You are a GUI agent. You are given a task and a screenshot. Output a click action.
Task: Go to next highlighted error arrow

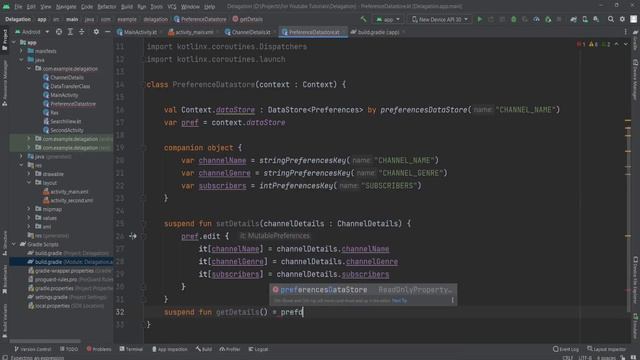point(626,44)
